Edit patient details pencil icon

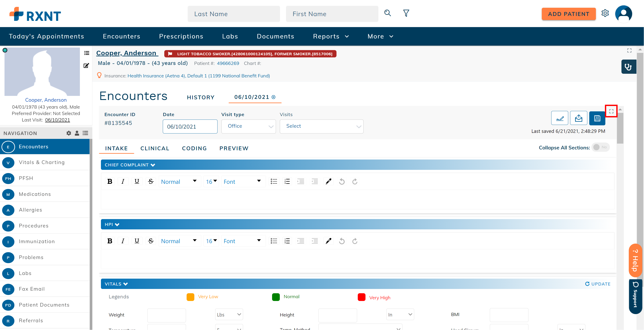(86, 66)
